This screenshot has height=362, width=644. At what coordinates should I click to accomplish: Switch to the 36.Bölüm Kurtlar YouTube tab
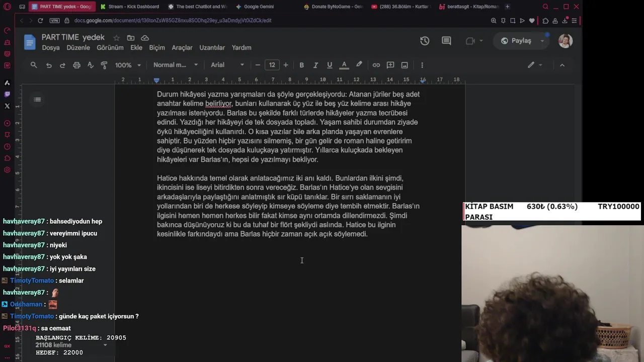pyautogui.click(x=401, y=7)
